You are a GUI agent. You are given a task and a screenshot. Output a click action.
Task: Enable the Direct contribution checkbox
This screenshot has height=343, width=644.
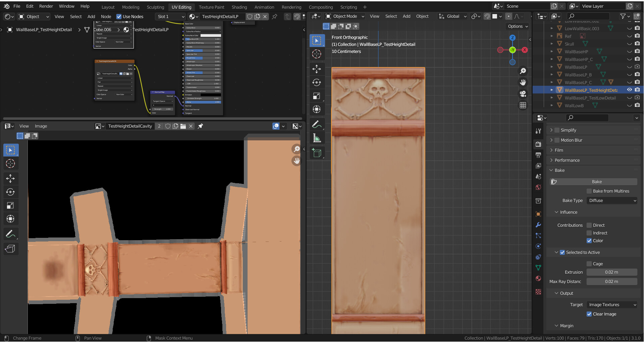click(x=589, y=225)
